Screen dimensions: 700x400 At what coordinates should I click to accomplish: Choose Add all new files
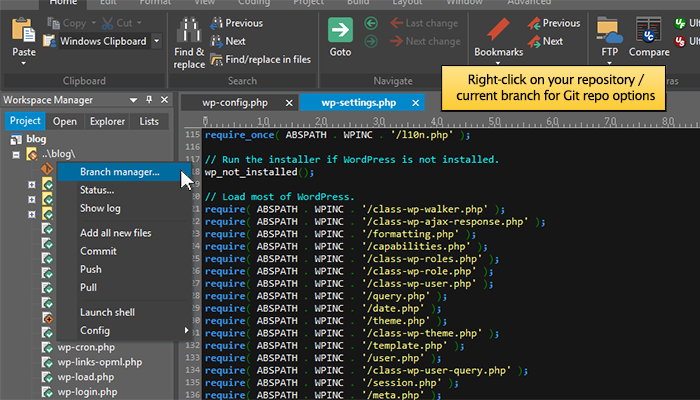pos(124,233)
